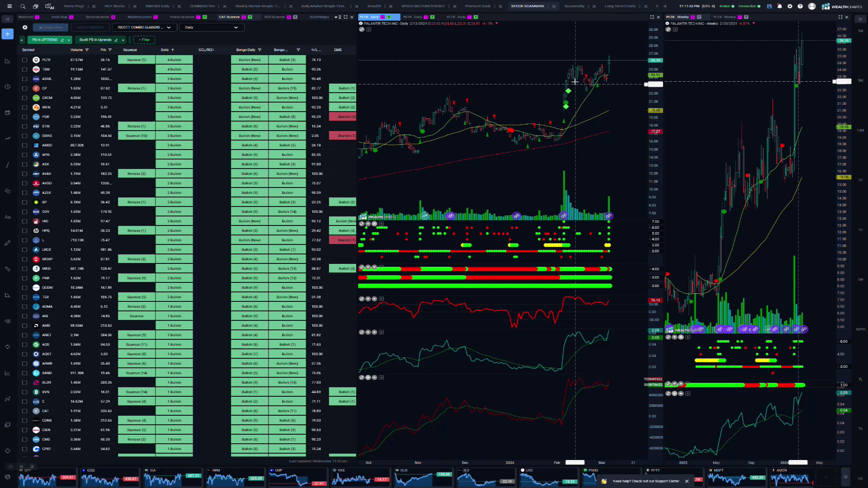Image resolution: width=868 pixels, height=488 pixels.
Task: Add new workspace tab with plus icon
Action: coord(665,6)
